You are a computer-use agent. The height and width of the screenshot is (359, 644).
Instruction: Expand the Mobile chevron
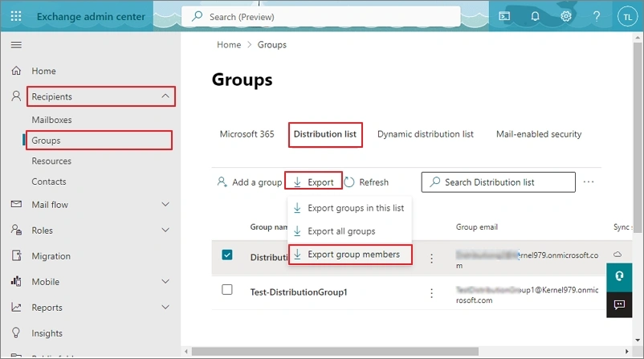[x=165, y=281]
